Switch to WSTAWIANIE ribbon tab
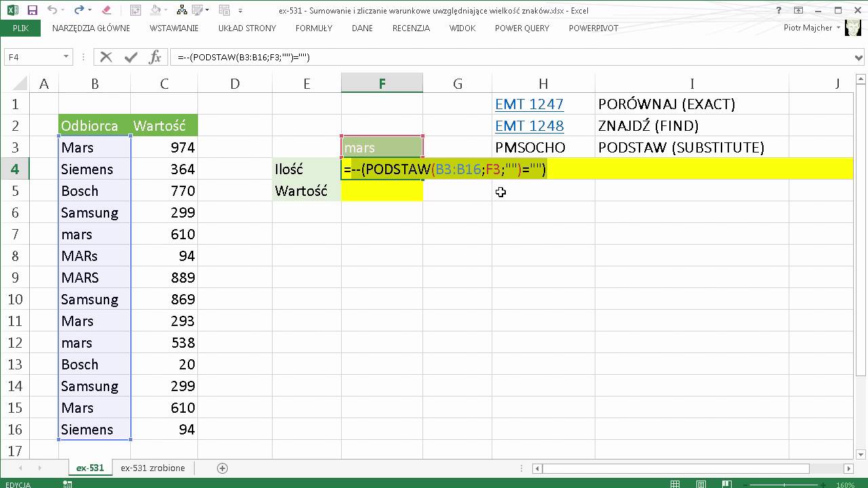The height and width of the screenshot is (488, 868). tap(174, 28)
